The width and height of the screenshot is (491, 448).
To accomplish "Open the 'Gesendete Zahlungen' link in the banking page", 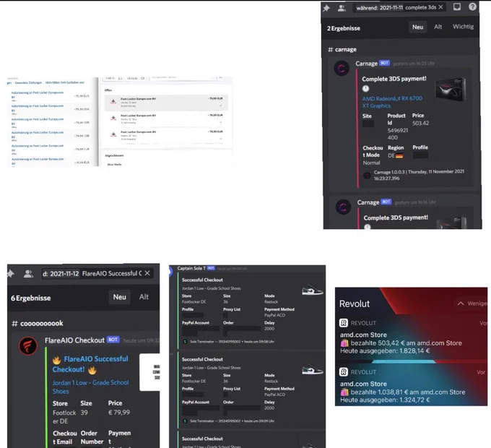I will 28,82.
